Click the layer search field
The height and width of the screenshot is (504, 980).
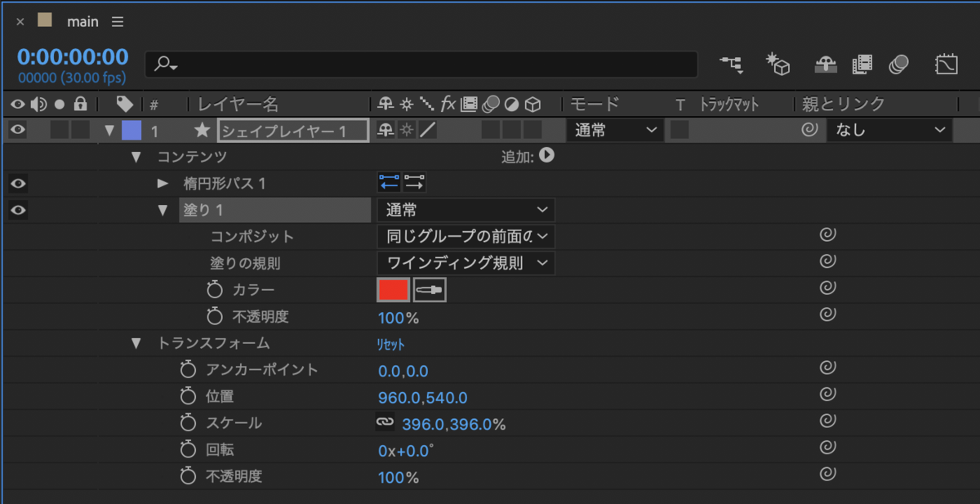pyautogui.click(x=421, y=65)
